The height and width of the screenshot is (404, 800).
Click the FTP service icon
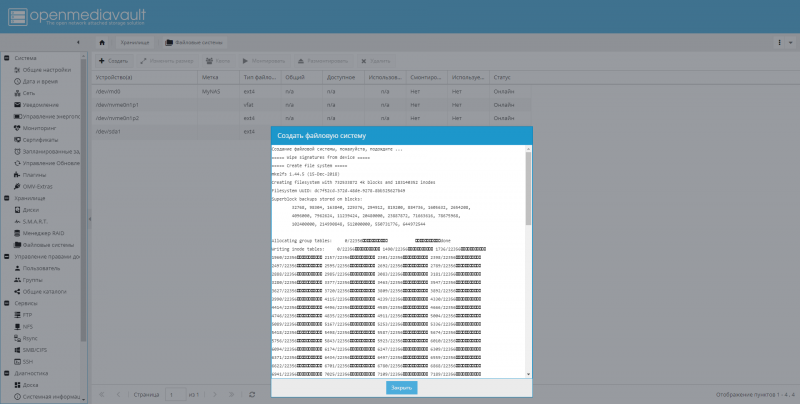coord(17,315)
